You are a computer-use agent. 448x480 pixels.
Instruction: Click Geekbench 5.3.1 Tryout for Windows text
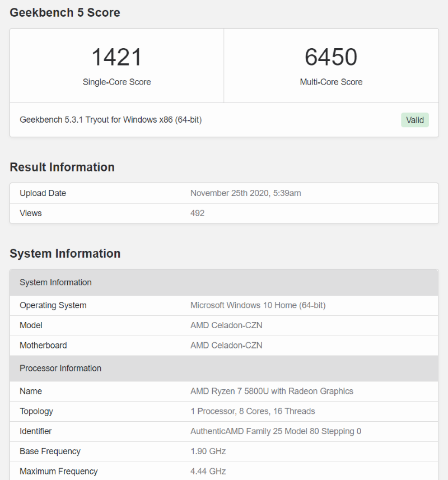pyautogui.click(x=111, y=120)
